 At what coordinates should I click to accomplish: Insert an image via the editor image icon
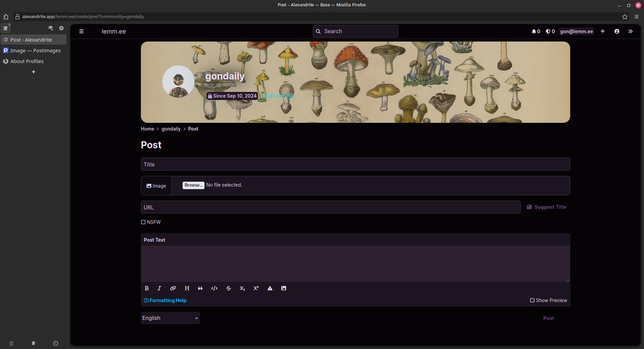[x=284, y=289]
